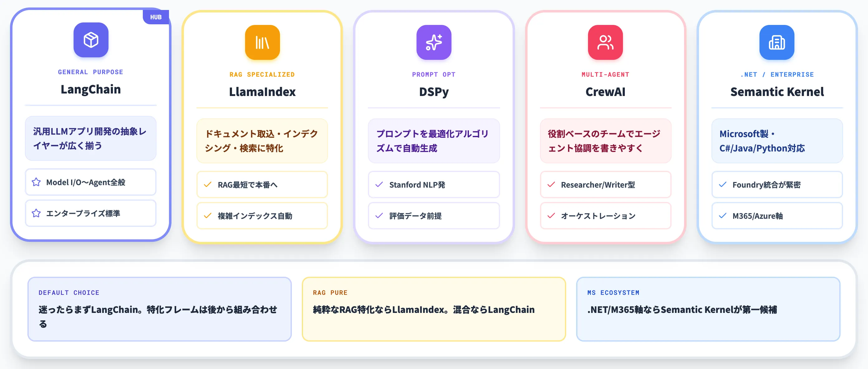Click the 汎用LLMアプリ開発の抽象レイヤー description box
Screen dimensions: 868x369
91,138
